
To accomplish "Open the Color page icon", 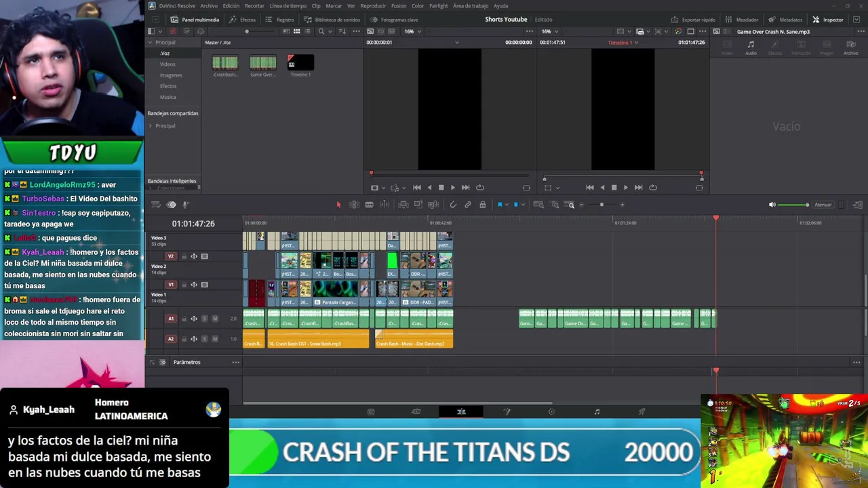I will (551, 411).
